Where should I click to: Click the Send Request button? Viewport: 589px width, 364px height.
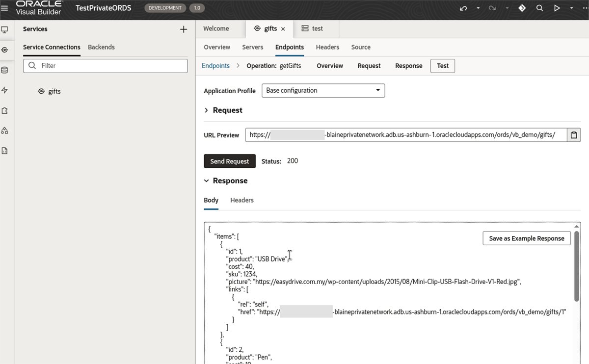[230, 161]
